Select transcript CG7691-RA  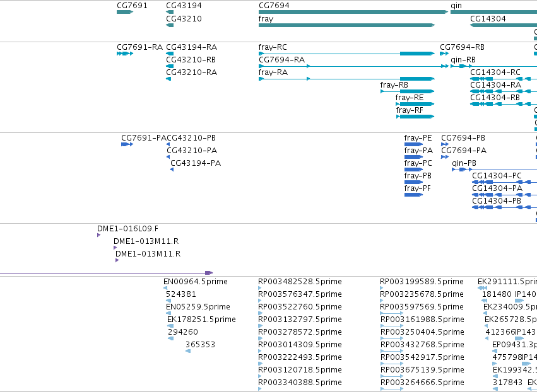(139, 47)
